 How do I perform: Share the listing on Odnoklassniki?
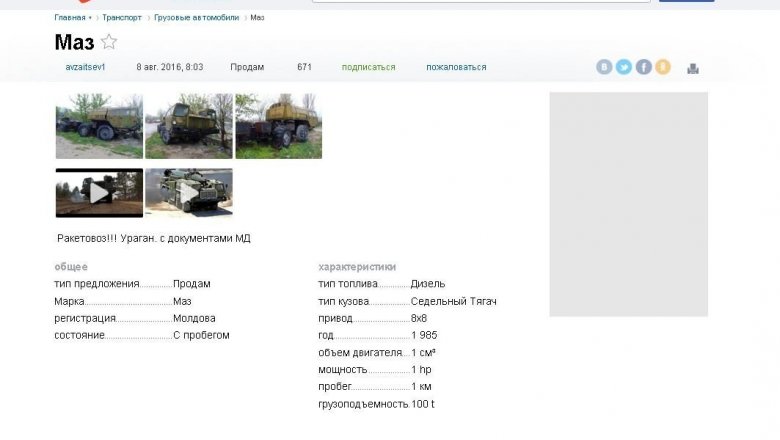(x=663, y=67)
